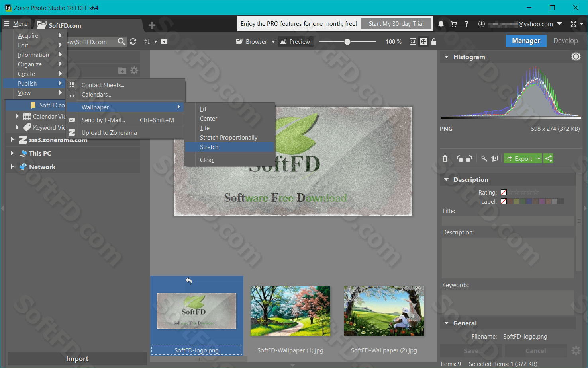Choose Calendars from Publish menu
The height and width of the screenshot is (368, 588).
coord(125,94)
